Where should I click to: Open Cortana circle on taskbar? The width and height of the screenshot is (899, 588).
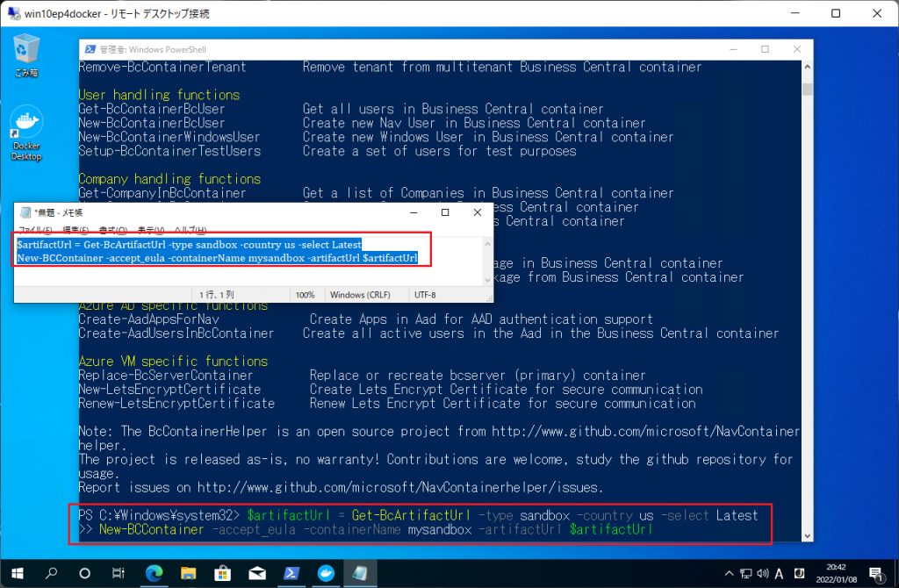pos(85,573)
